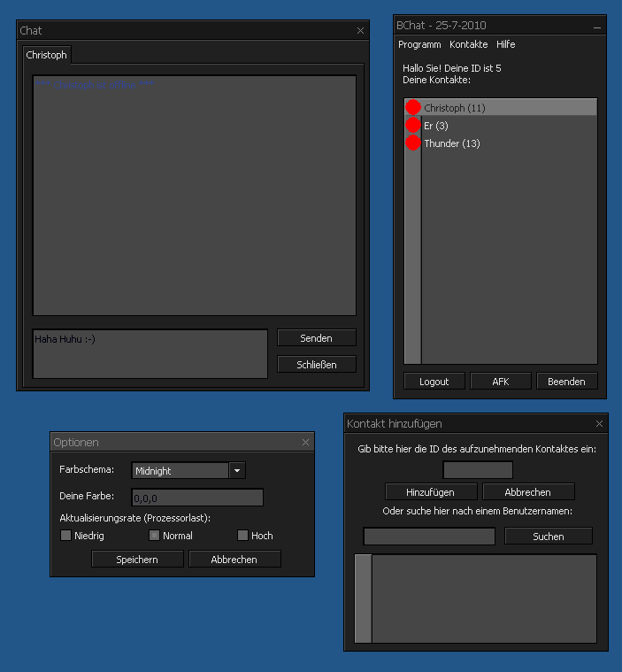
Task: Switch to the Christoph chat tab
Action: 46,55
